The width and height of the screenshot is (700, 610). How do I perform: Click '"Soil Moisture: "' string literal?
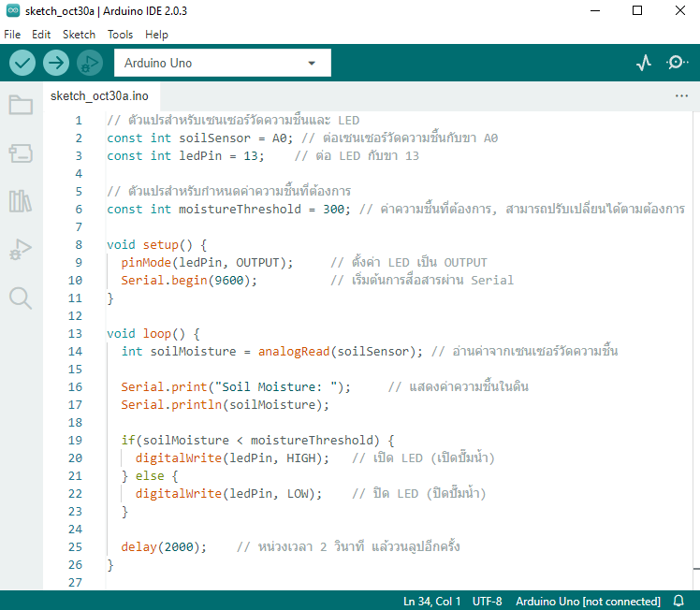coord(276,387)
